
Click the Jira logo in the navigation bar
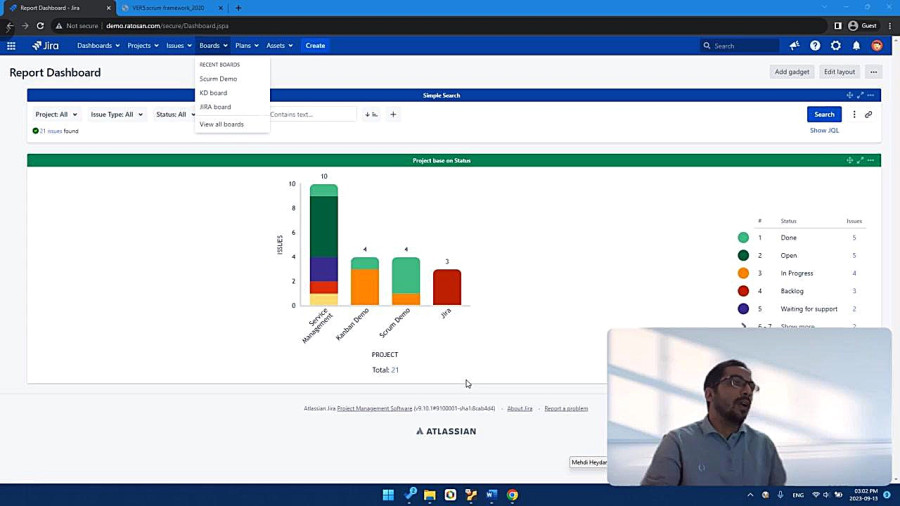pos(45,46)
